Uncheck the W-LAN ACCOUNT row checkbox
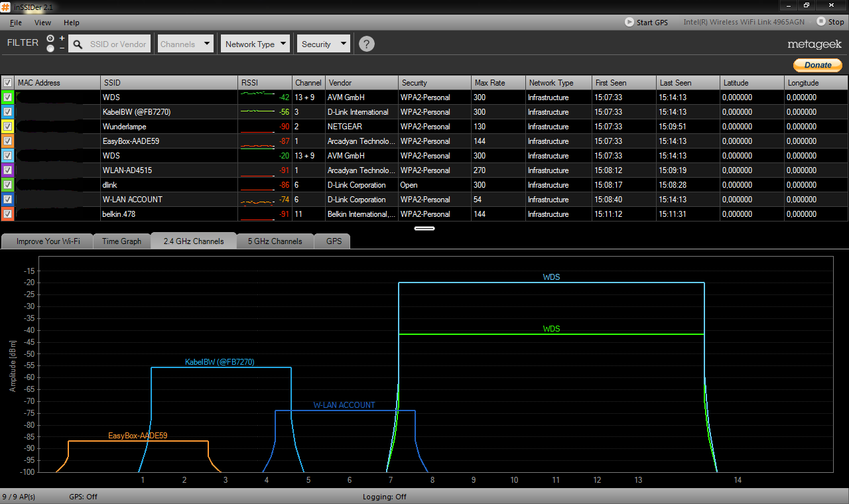Screen dimensions: 849x504 7,200
